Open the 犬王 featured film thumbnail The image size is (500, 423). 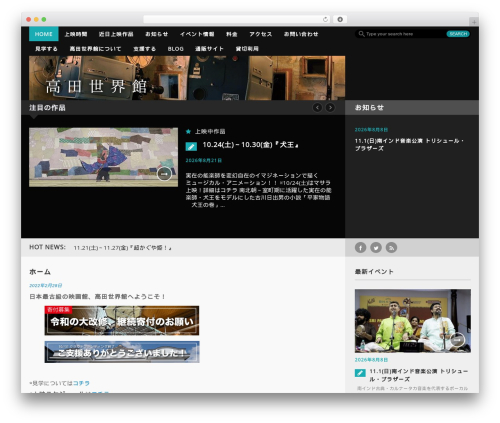click(x=103, y=157)
